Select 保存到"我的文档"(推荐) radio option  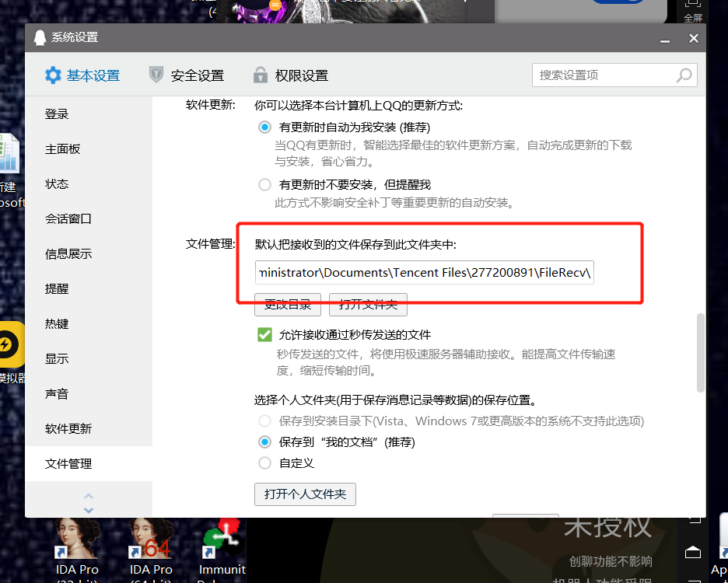264,442
